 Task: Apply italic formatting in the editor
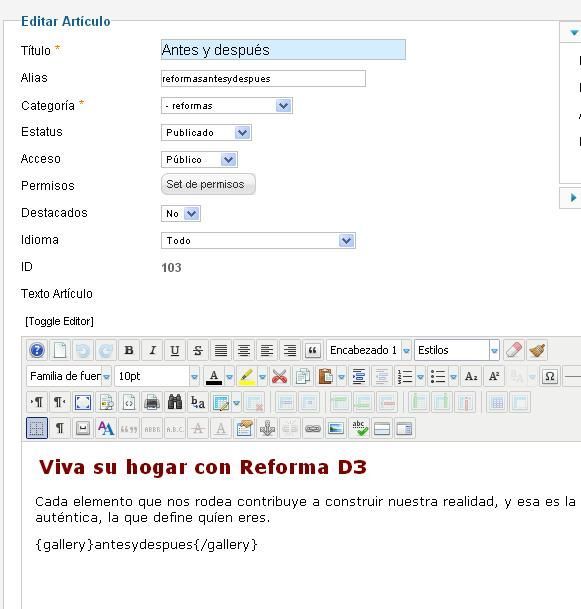pos(152,350)
